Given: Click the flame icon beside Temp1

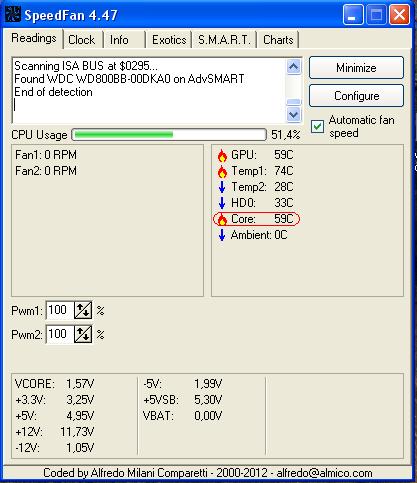Looking at the screenshot, I should point(222,171).
